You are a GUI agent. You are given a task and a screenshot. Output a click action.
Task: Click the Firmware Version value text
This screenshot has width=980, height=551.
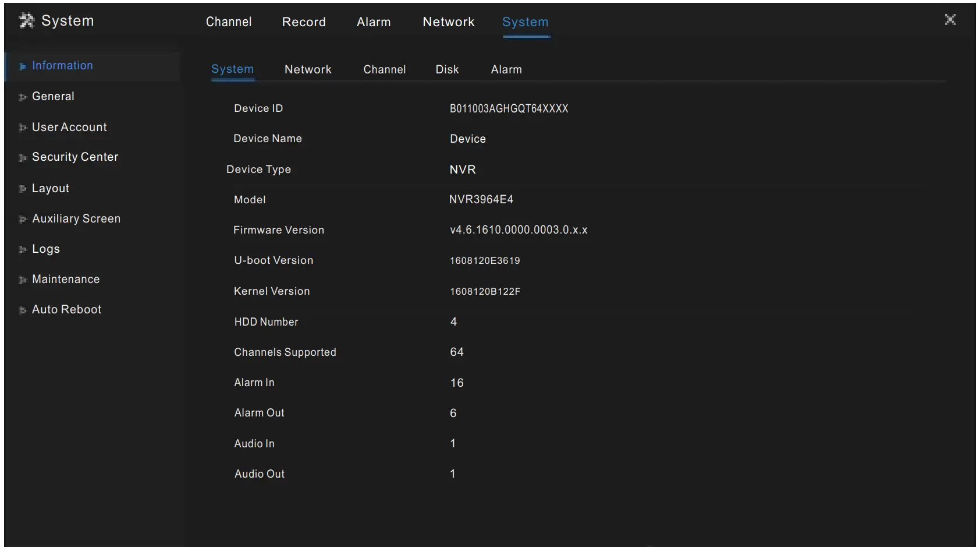519,229
